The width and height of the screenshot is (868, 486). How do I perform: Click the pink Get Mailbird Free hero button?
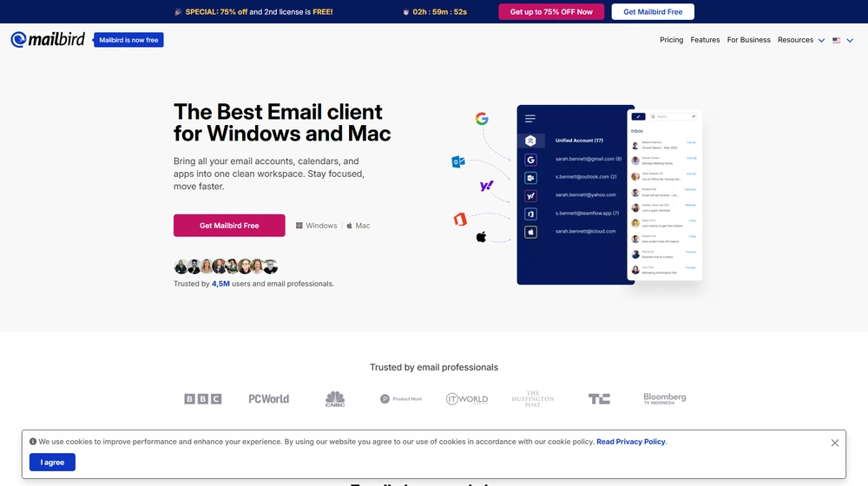[229, 226]
